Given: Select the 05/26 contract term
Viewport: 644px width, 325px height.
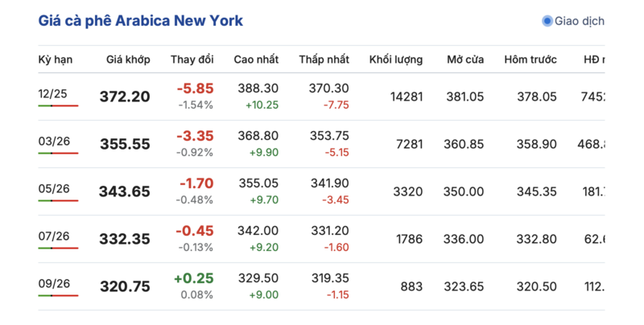Looking at the screenshot, I should 55,188.
